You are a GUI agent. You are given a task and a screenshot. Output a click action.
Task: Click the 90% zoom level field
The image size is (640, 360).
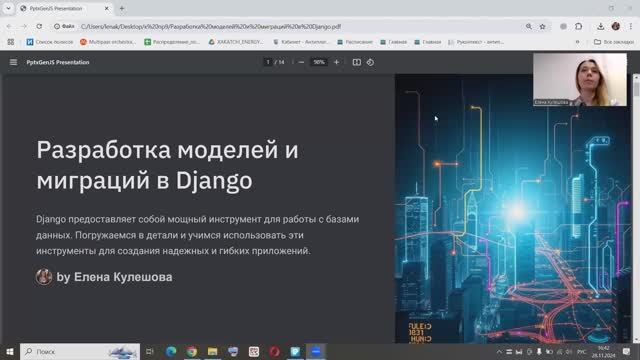(x=319, y=62)
